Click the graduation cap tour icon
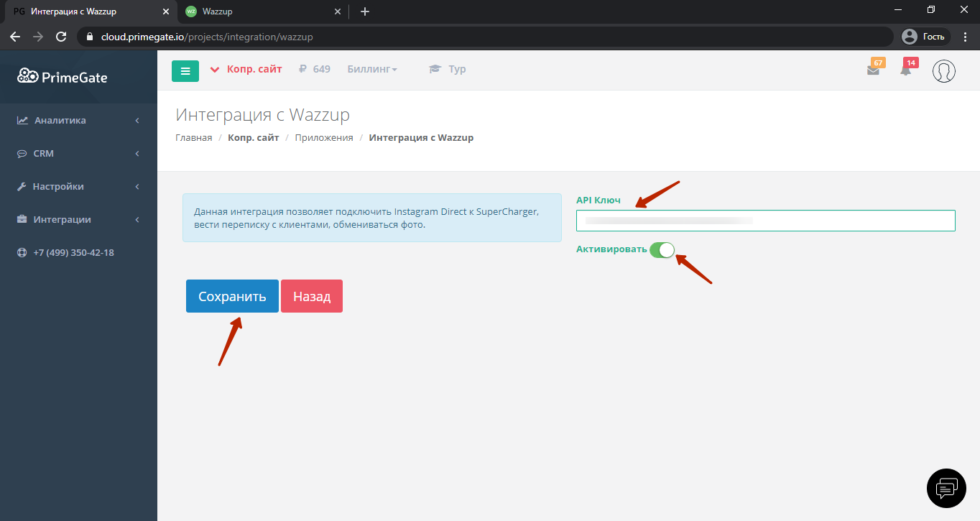Image resolution: width=980 pixels, height=521 pixels. click(435, 69)
